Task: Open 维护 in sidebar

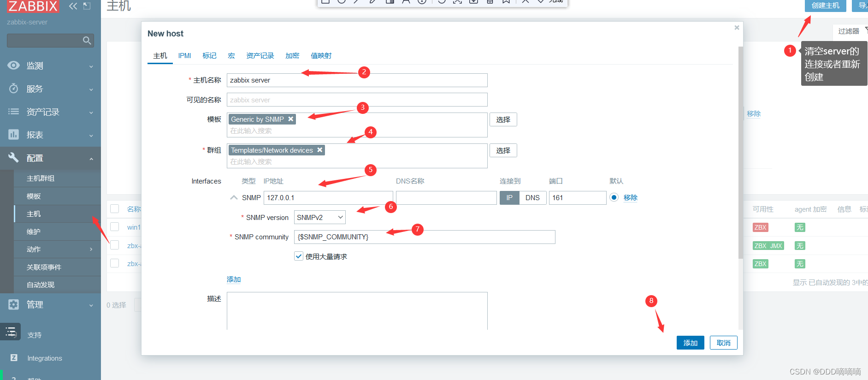Action: pyautogui.click(x=57, y=232)
